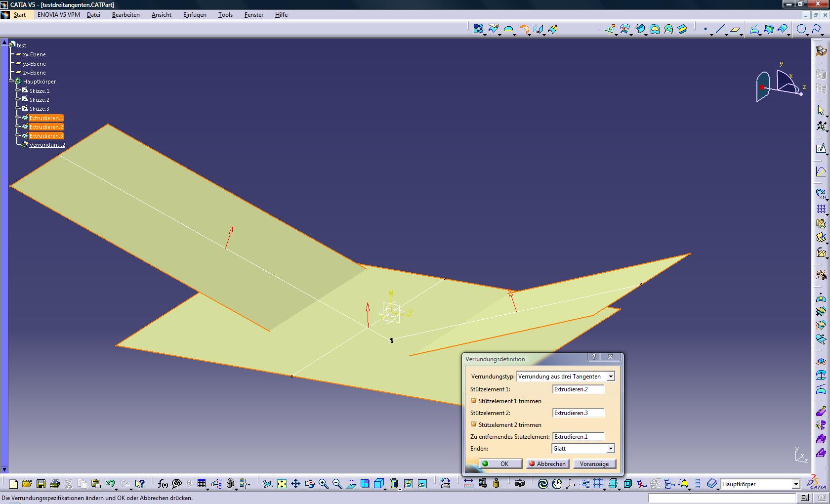Collapse the Hauptkörper tree node

point(11,82)
